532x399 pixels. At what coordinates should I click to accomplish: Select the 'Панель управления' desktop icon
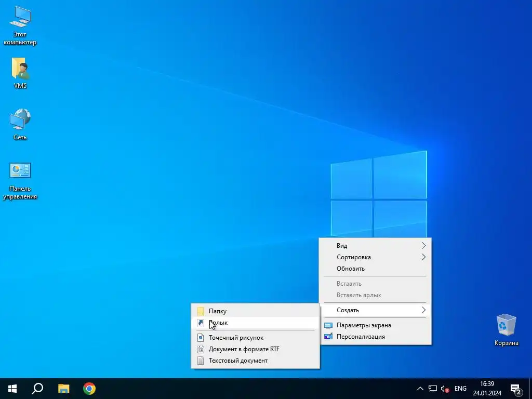[20, 181]
